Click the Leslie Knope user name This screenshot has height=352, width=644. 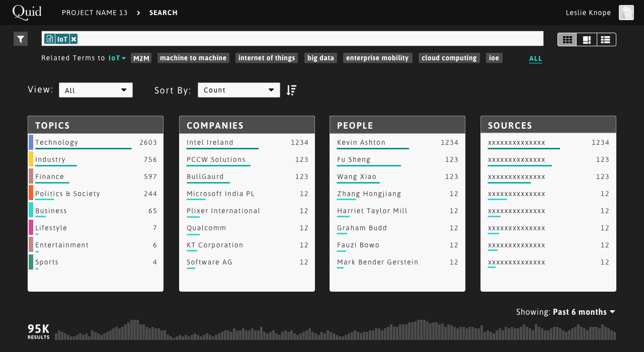(588, 13)
